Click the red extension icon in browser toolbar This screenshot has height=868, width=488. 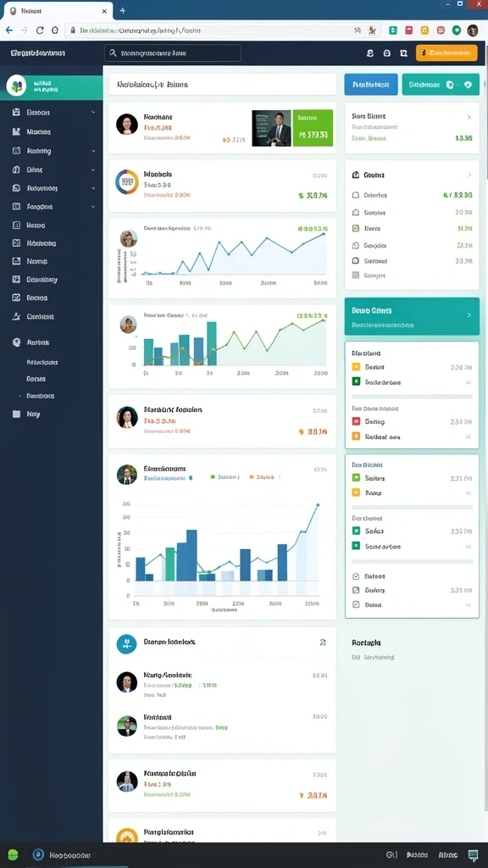pyautogui.click(x=408, y=31)
